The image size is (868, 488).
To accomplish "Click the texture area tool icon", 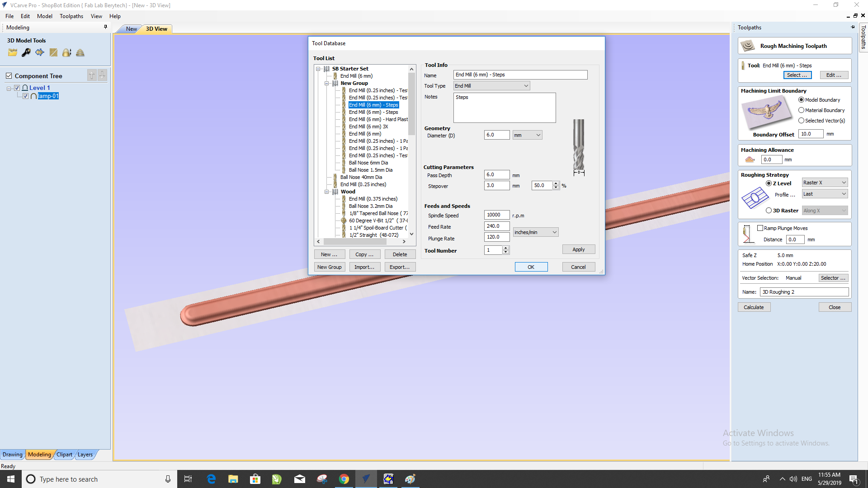I will click(x=53, y=53).
